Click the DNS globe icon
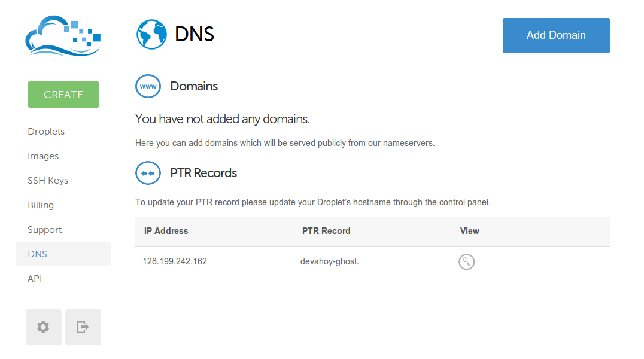The image size is (644, 359). point(151,35)
